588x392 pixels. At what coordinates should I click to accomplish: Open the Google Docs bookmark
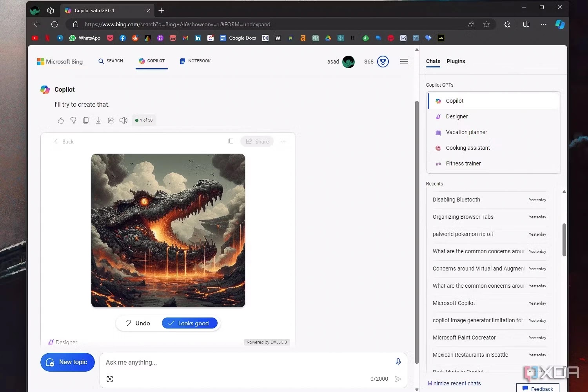[x=238, y=38]
